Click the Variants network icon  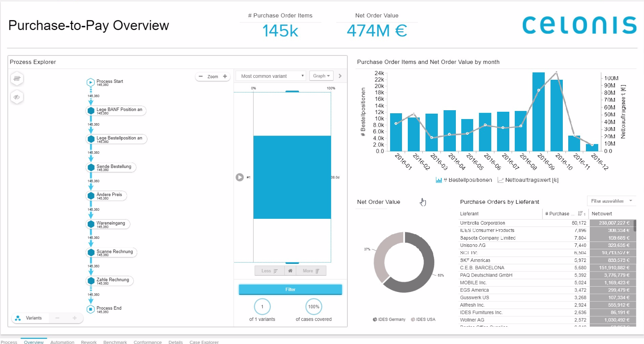coord(18,318)
